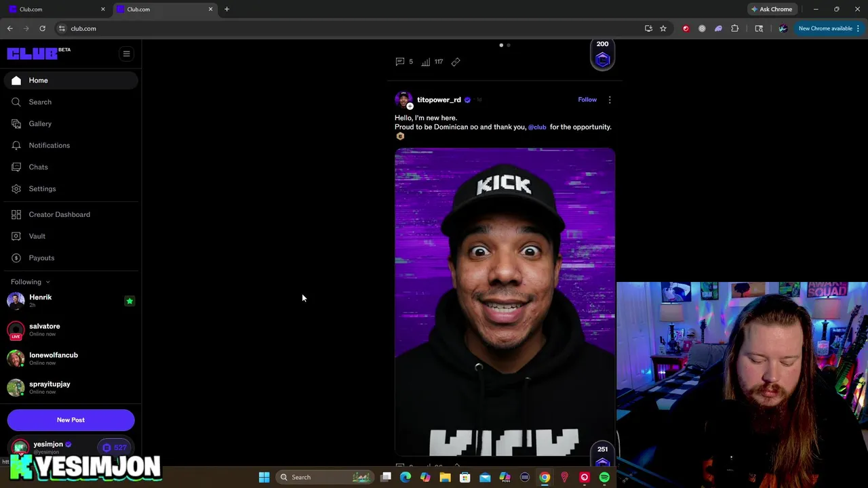Close the second Club.com tab
Image resolution: width=868 pixels, height=488 pixels.
click(x=210, y=9)
